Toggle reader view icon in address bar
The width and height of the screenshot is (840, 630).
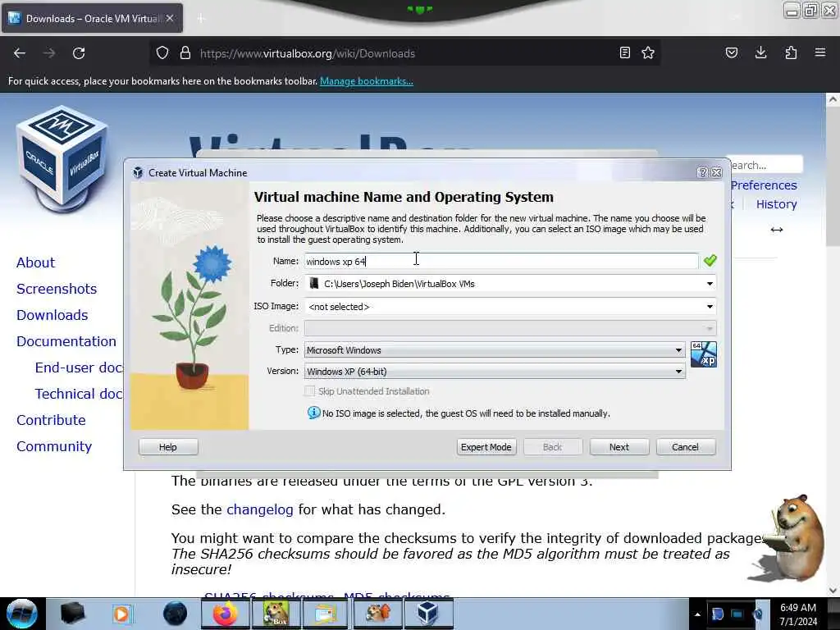[624, 53]
